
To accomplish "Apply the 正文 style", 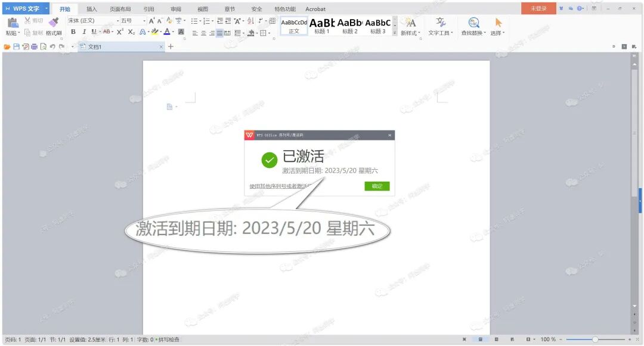I will (x=294, y=26).
